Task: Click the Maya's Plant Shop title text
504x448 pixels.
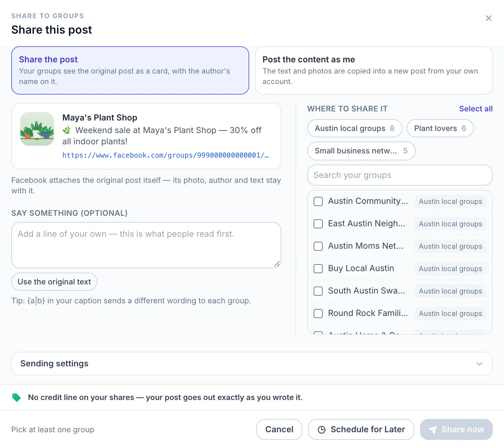Action: coord(100,118)
